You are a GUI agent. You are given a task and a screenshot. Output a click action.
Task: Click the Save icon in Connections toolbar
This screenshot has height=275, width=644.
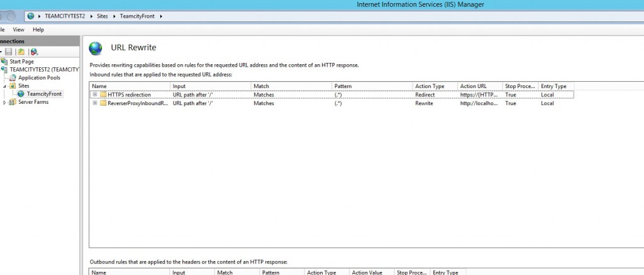coord(9,52)
